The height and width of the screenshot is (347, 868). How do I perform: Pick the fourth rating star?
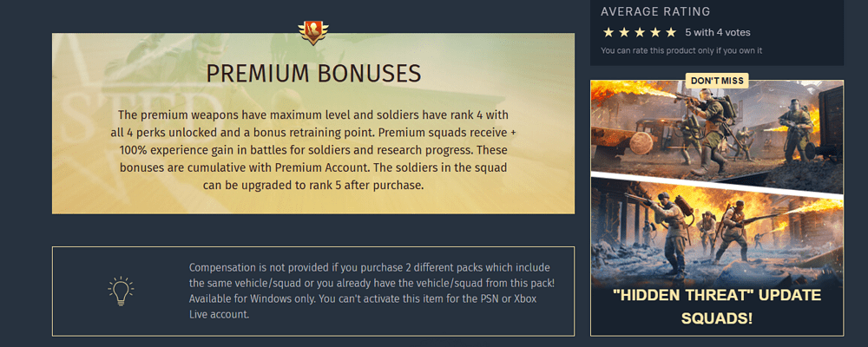(655, 32)
